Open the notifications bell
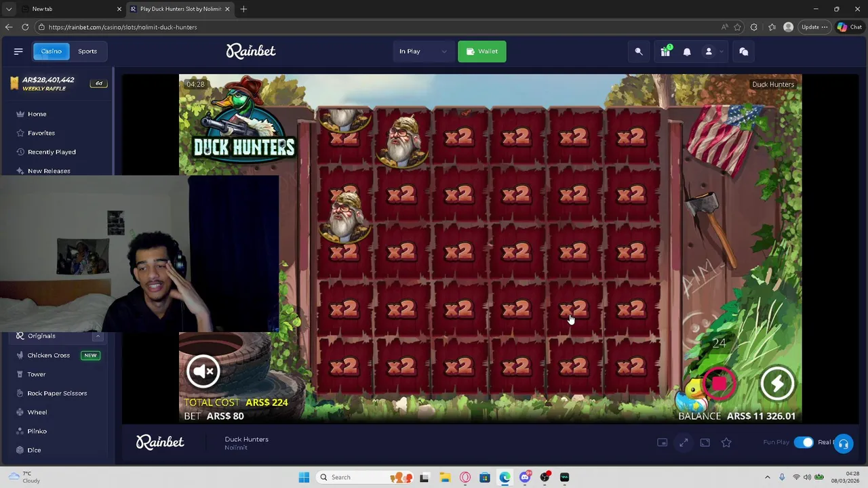Viewport: 868px width, 488px height. pos(687,52)
